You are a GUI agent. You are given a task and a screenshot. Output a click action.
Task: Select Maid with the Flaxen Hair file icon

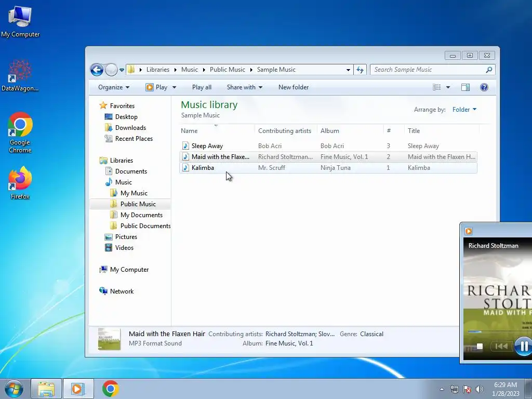[x=185, y=157]
